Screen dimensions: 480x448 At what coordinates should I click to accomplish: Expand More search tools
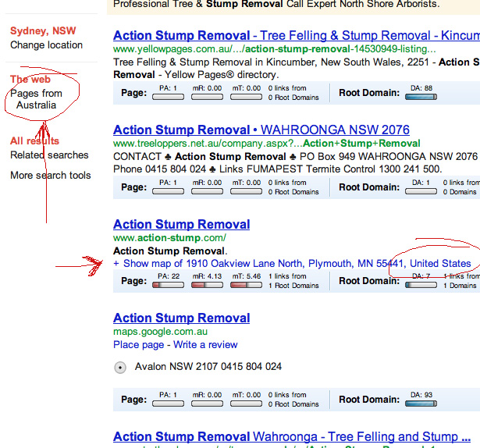51,175
